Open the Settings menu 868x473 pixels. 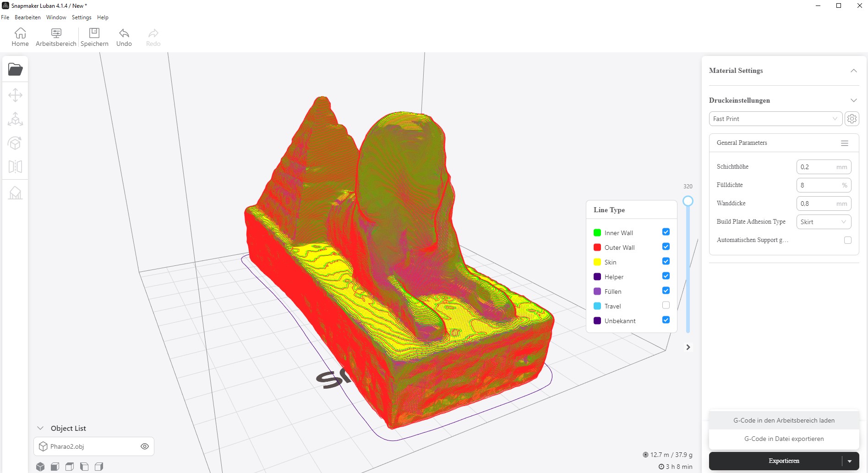tap(82, 17)
